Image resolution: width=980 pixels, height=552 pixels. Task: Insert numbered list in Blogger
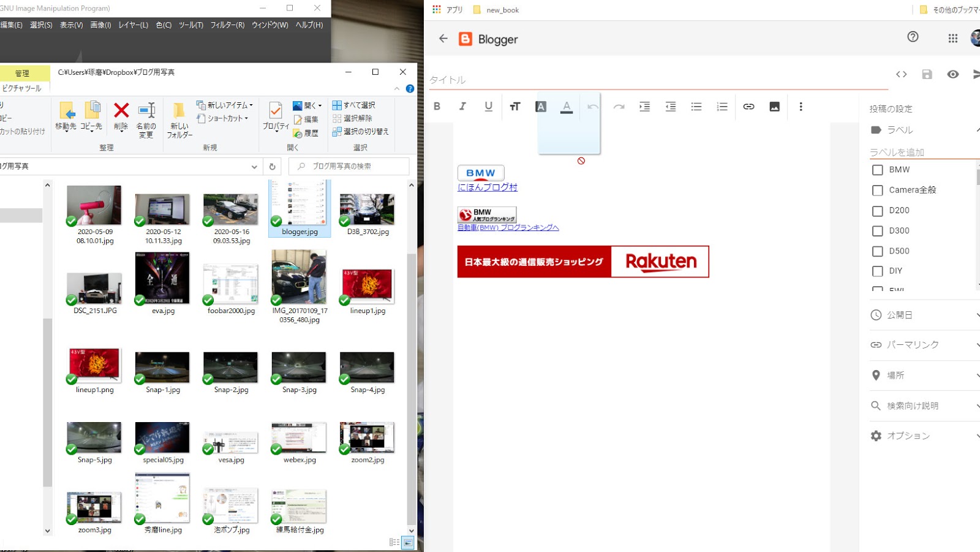pyautogui.click(x=722, y=107)
